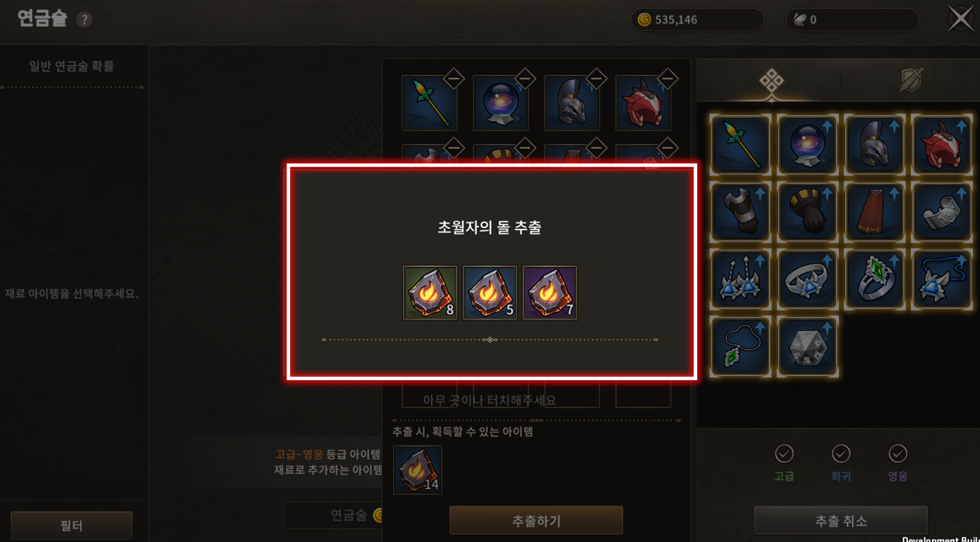
Task: Remove the spear from extraction slots
Action: (x=454, y=78)
